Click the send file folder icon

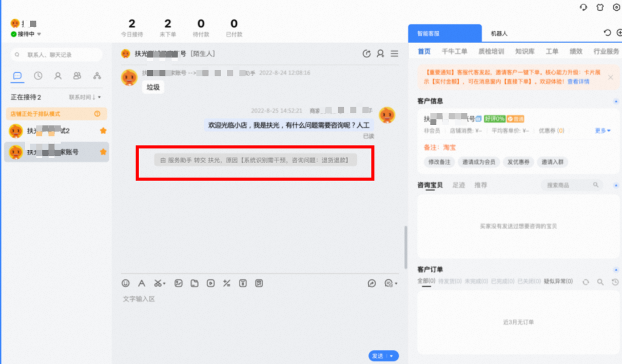click(x=195, y=283)
